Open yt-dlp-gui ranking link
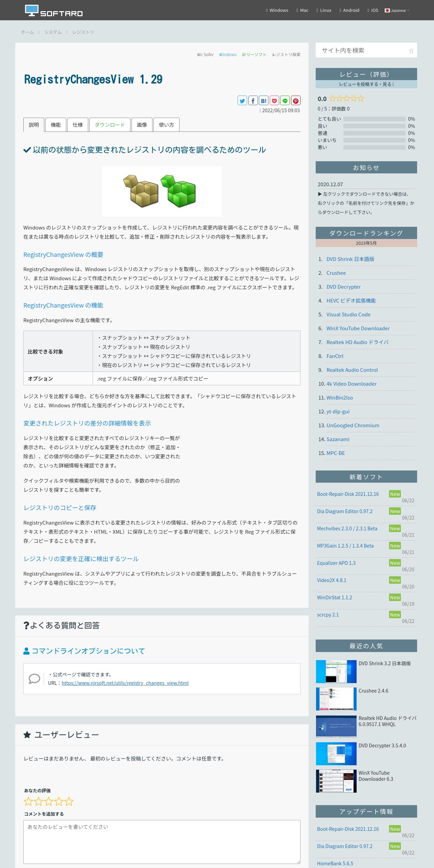This screenshot has height=868, width=434. pos(338,411)
